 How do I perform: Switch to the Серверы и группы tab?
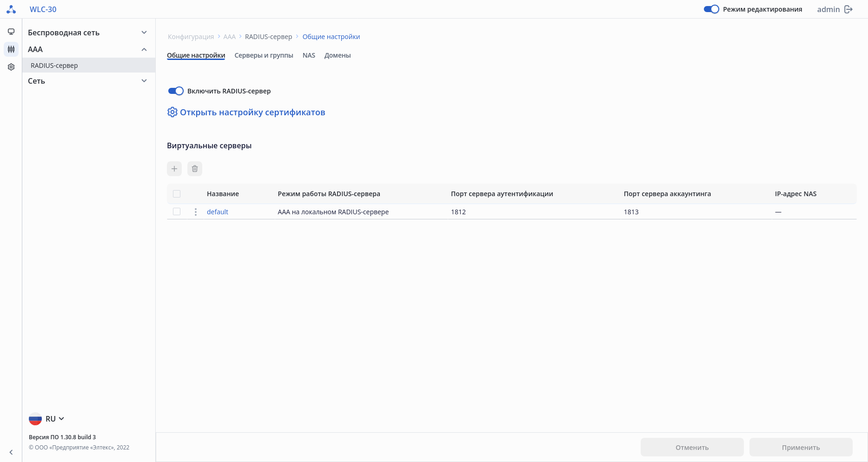coord(264,55)
